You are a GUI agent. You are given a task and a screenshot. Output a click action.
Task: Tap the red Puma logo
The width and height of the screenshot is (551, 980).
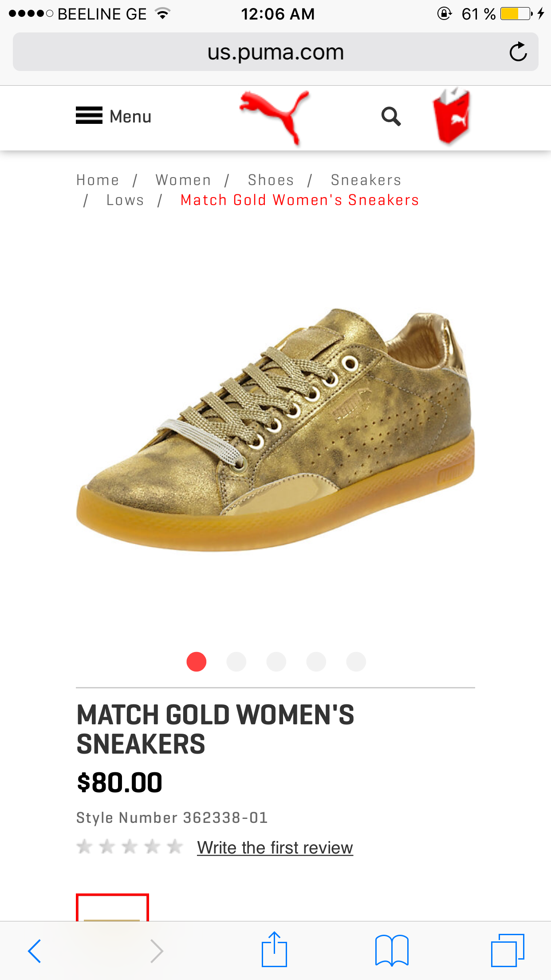pyautogui.click(x=274, y=118)
